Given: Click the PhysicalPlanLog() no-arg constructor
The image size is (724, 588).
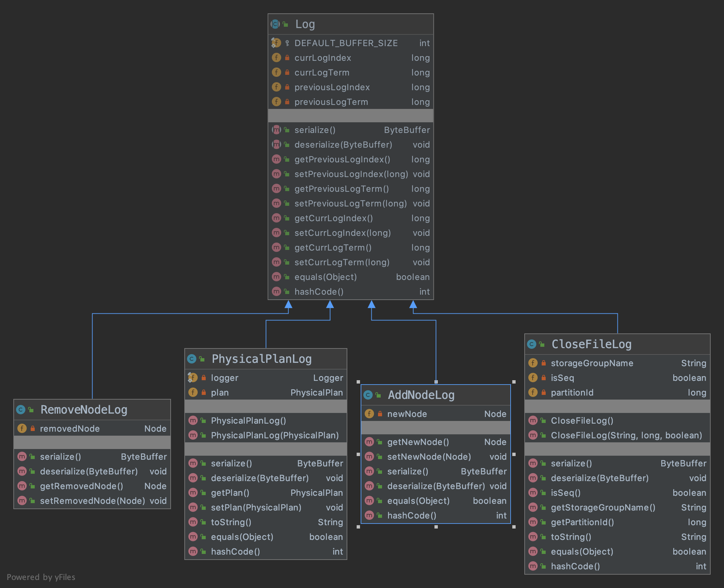Looking at the screenshot, I should click(266, 421).
